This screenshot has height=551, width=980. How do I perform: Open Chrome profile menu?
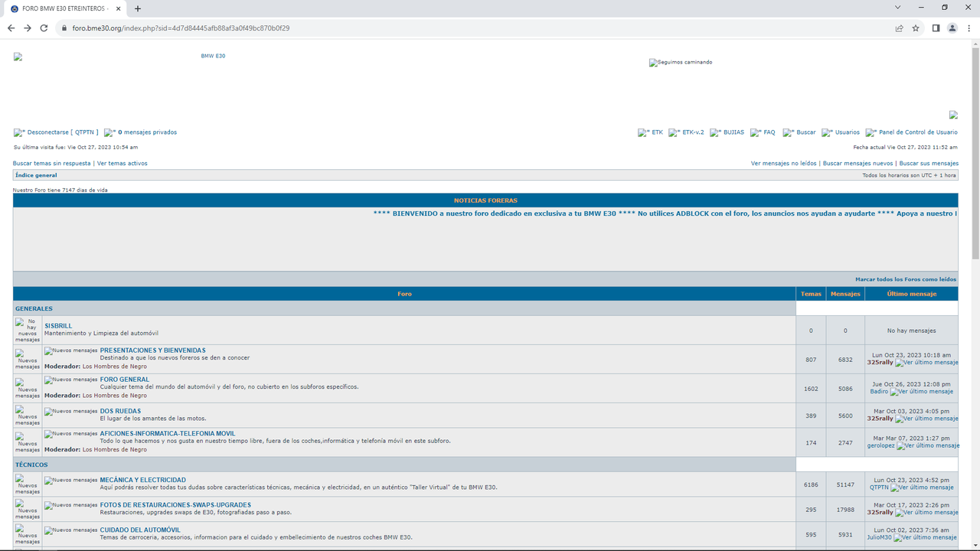coord(952,28)
